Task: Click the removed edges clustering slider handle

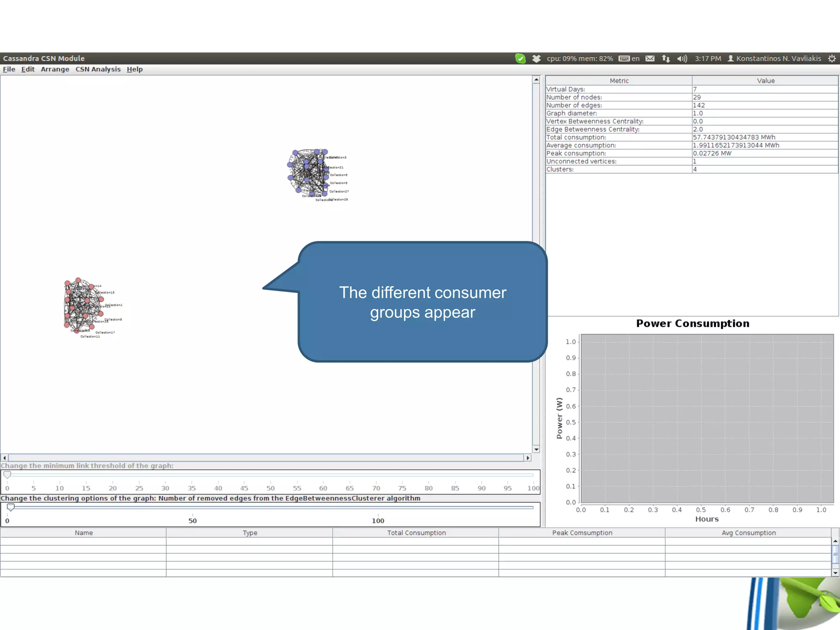Action: coord(11,507)
